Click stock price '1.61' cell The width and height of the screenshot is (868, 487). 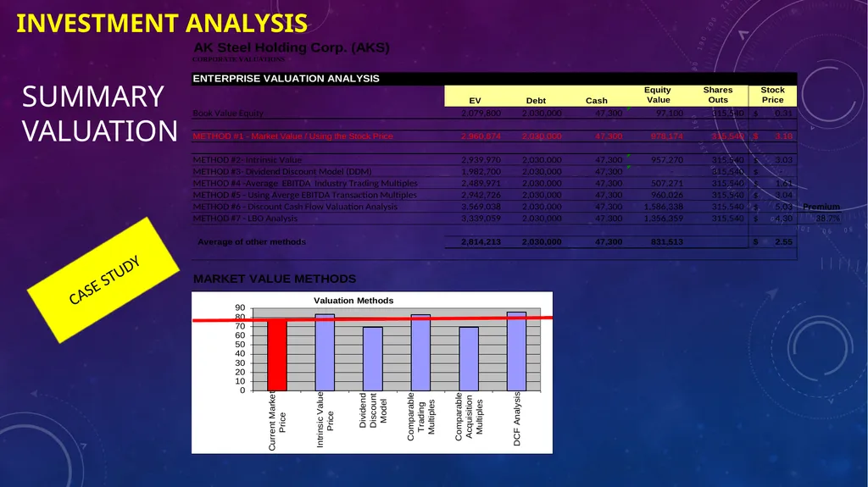pyautogui.click(x=784, y=183)
